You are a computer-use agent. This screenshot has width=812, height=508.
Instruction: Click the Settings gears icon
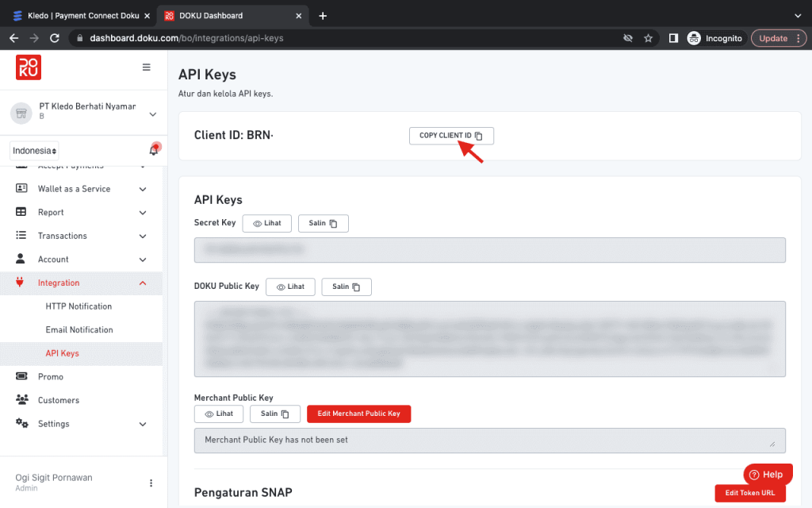coord(21,423)
